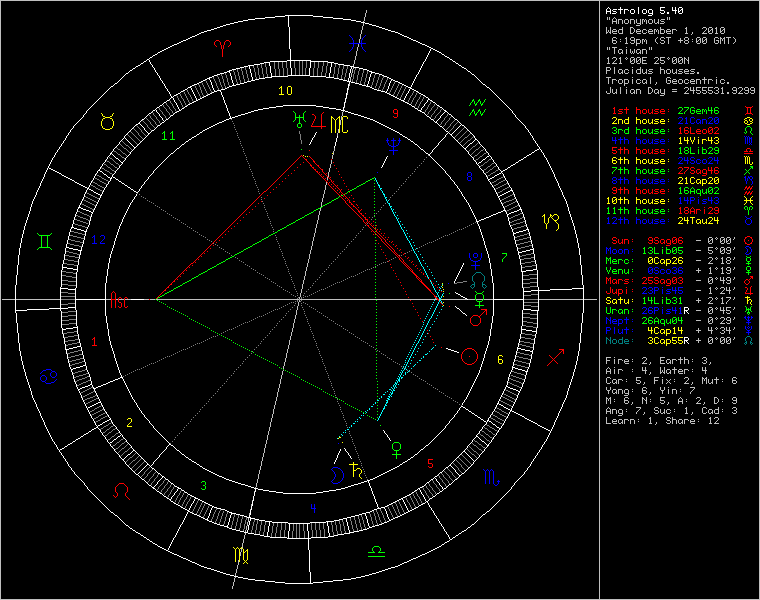Select the Pluto glyph inside the wheel
The image size is (760, 600).
click(x=475, y=260)
